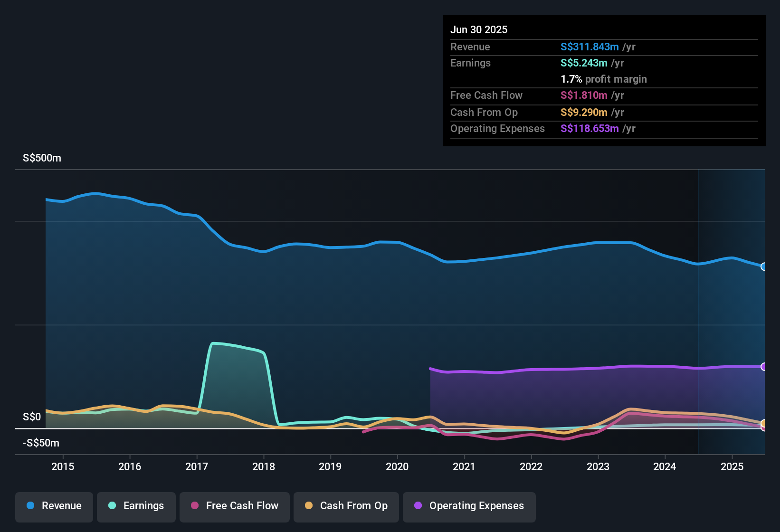
Task: Toggle the Earnings legend button
Action: [136, 506]
